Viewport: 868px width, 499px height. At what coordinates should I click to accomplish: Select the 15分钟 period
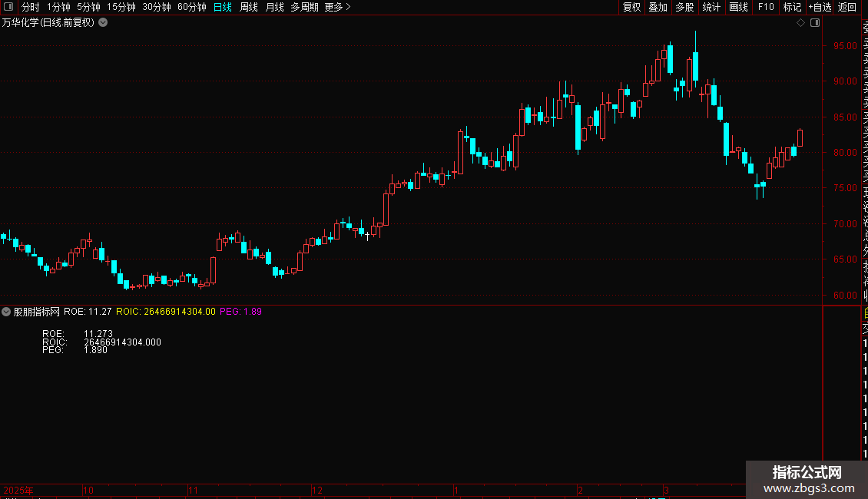coord(121,7)
